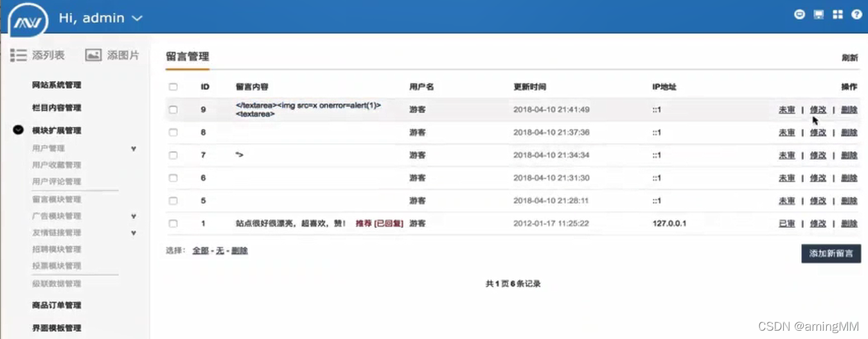Check the box for message ID 5

[173, 201]
